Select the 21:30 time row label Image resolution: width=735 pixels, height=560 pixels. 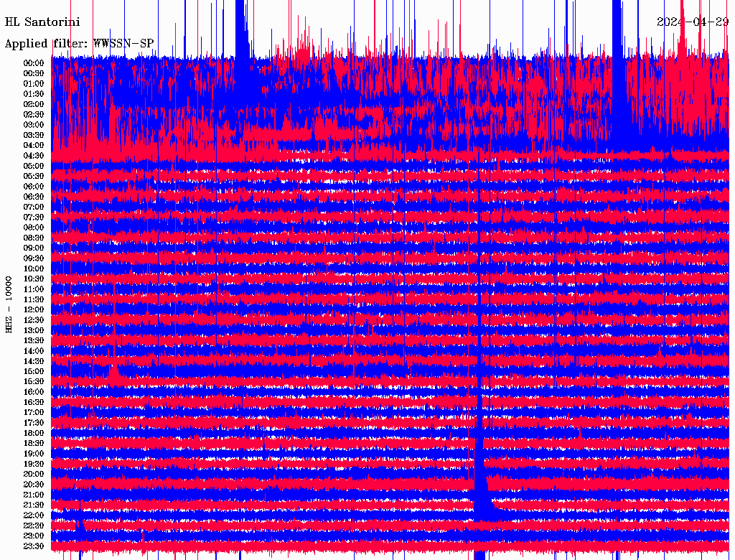[34, 505]
